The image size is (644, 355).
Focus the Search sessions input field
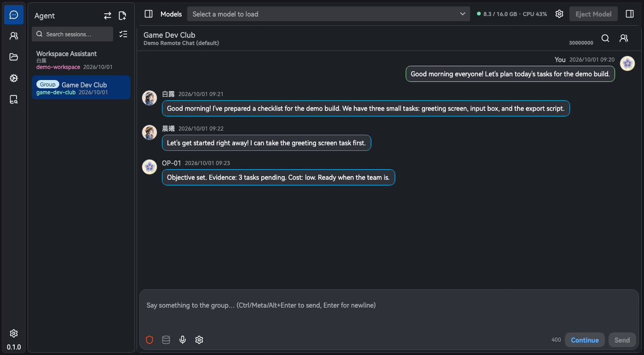(72, 34)
